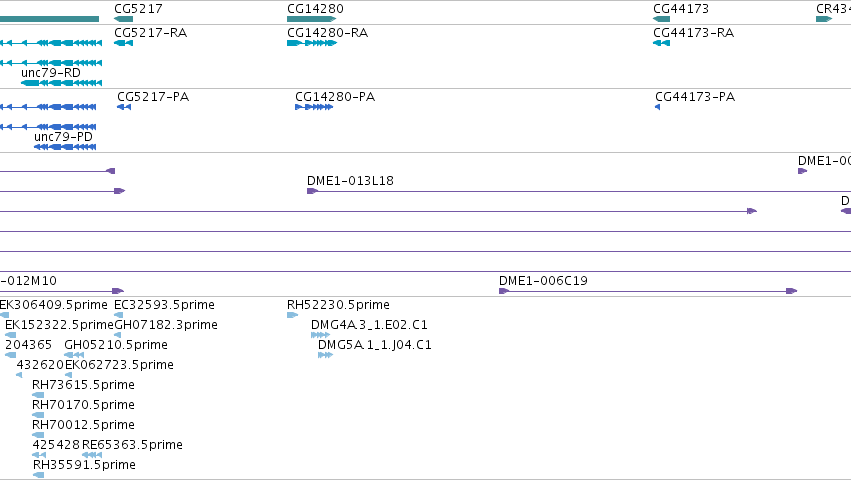Select the EK062723.5prime EST label
851x480 pixels.
(x=119, y=365)
